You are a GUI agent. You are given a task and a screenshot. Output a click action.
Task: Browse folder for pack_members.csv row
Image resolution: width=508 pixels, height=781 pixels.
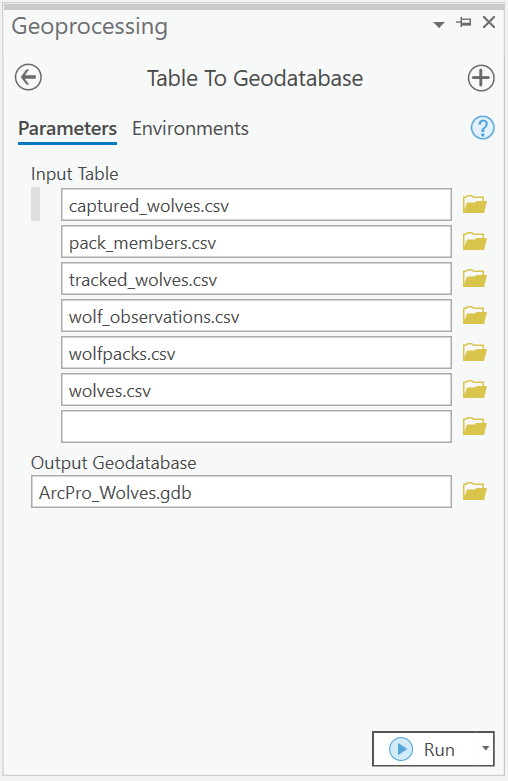click(x=475, y=242)
